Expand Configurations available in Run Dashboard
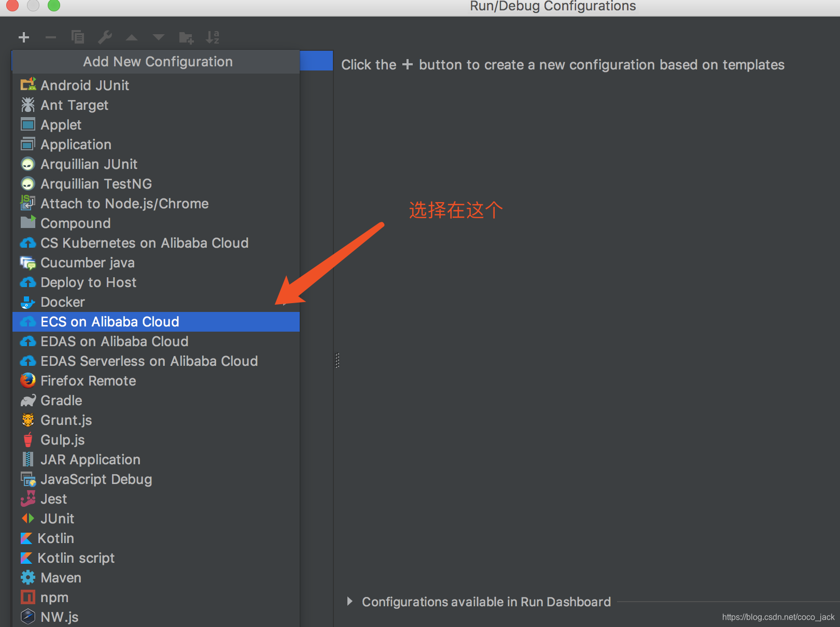 tap(349, 601)
